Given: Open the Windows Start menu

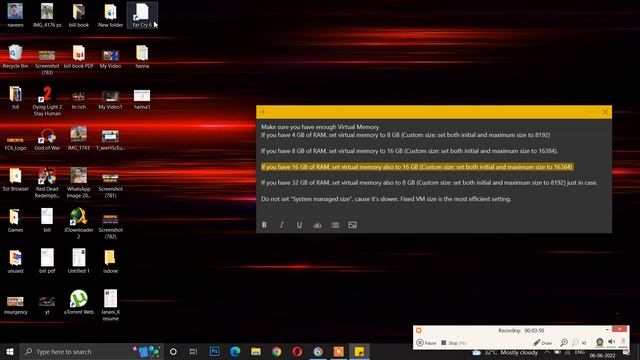Looking at the screenshot, I should 10,351.
